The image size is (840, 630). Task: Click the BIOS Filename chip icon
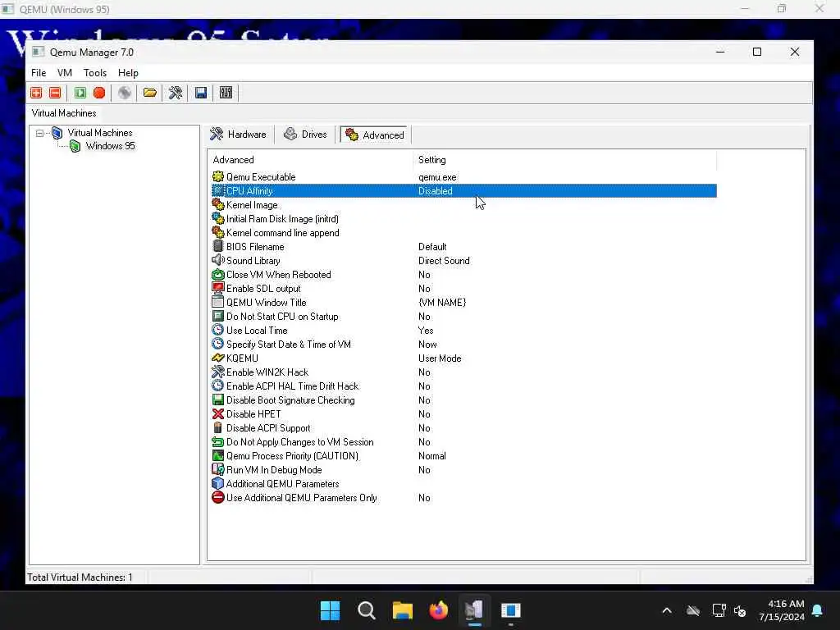(218, 246)
